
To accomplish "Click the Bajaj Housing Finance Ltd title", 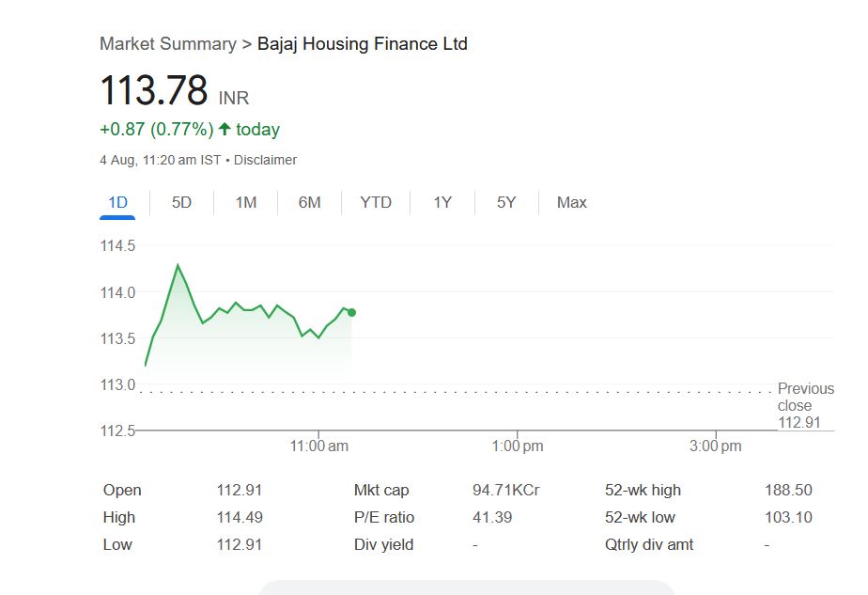I will tap(362, 44).
